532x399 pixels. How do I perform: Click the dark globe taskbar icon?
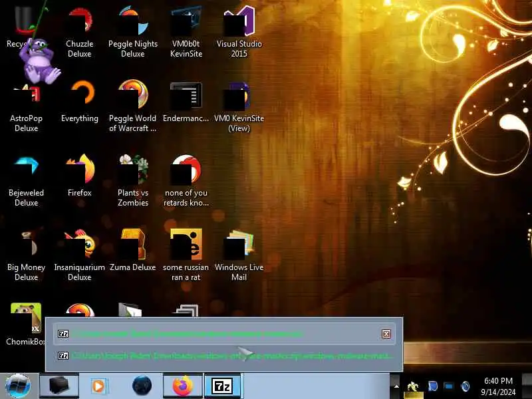coord(142,386)
